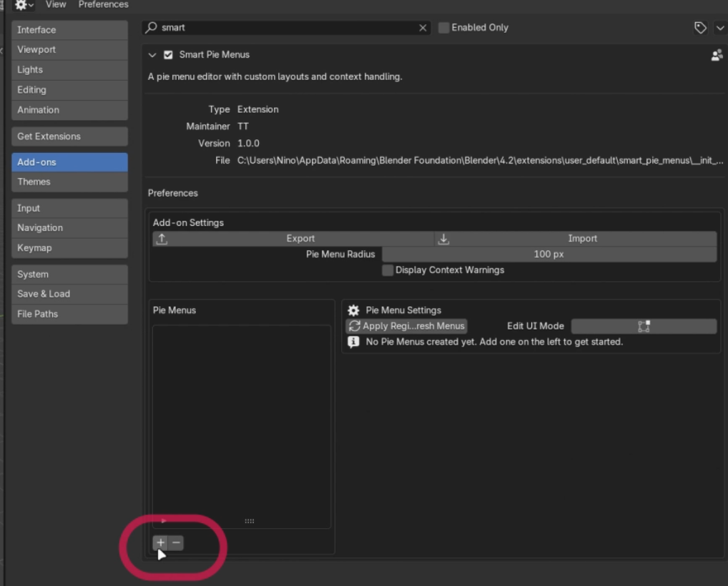Go to the Navigation section
Image resolution: width=728 pixels, height=586 pixels.
click(69, 228)
